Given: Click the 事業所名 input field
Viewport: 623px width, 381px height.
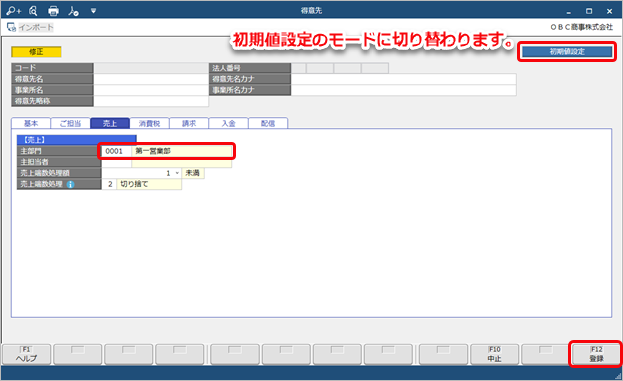Looking at the screenshot, I should pyautogui.click(x=151, y=90).
